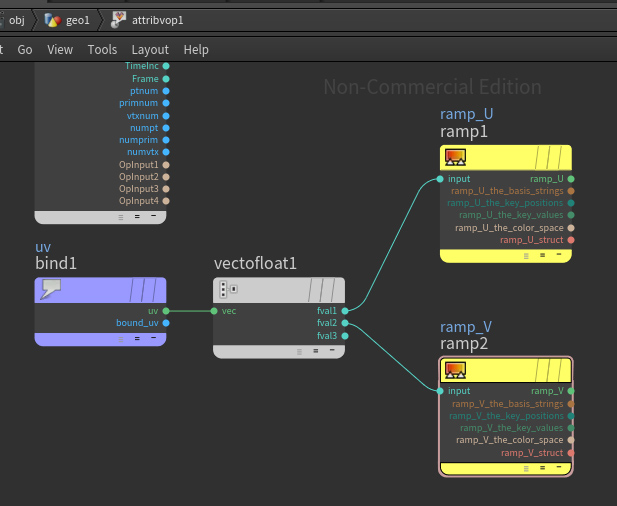The height and width of the screenshot is (506, 617).
Task: Click the attribvop1 path icon
Action: [118, 20]
